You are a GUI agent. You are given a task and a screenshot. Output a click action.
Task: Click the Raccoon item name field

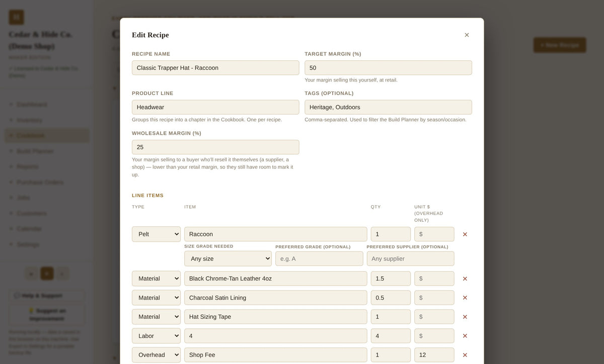276,234
